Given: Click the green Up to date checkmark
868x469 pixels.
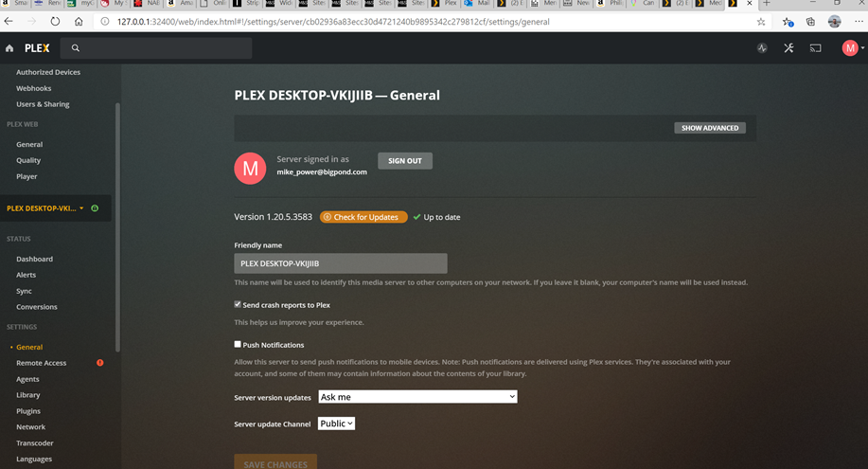Looking at the screenshot, I should coord(416,217).
